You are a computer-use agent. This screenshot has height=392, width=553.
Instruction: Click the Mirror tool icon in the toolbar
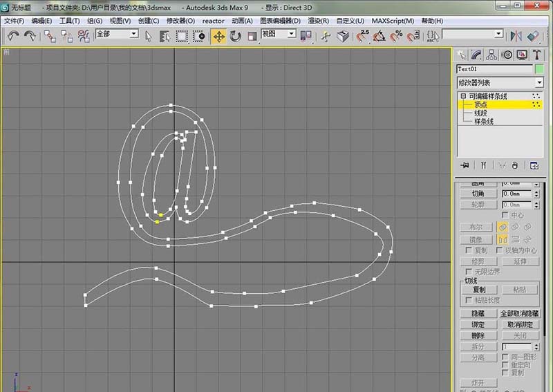click(516, 36)
